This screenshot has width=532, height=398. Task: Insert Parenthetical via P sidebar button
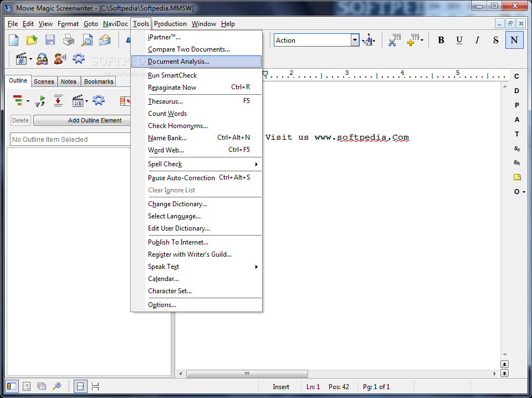tap(516, 105)
